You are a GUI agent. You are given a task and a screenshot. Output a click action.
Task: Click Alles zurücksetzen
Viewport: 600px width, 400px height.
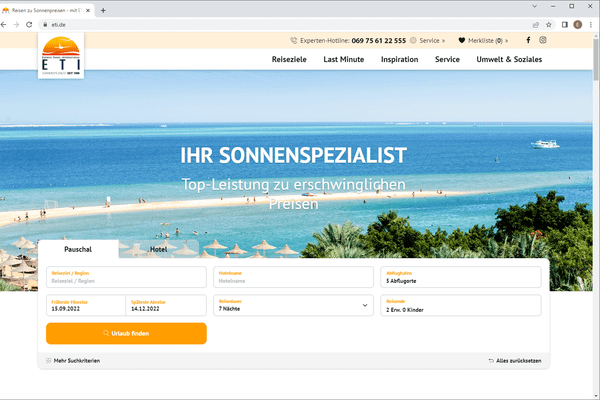518,361
